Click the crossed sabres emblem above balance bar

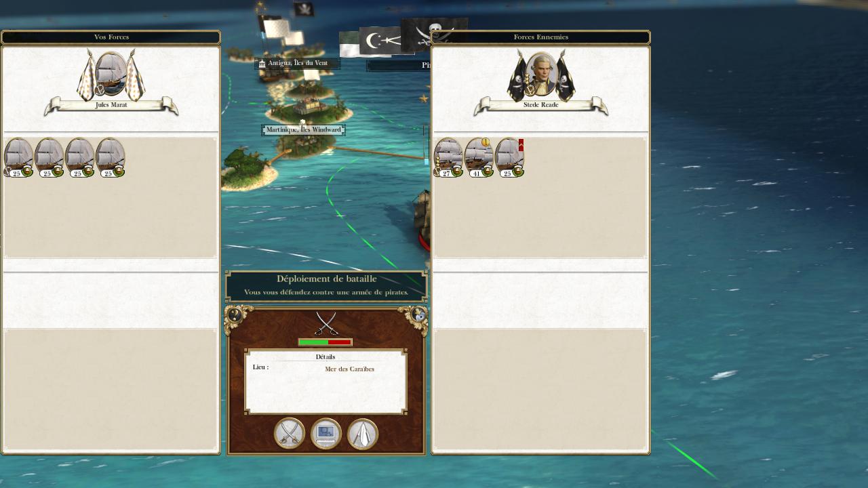326,323
